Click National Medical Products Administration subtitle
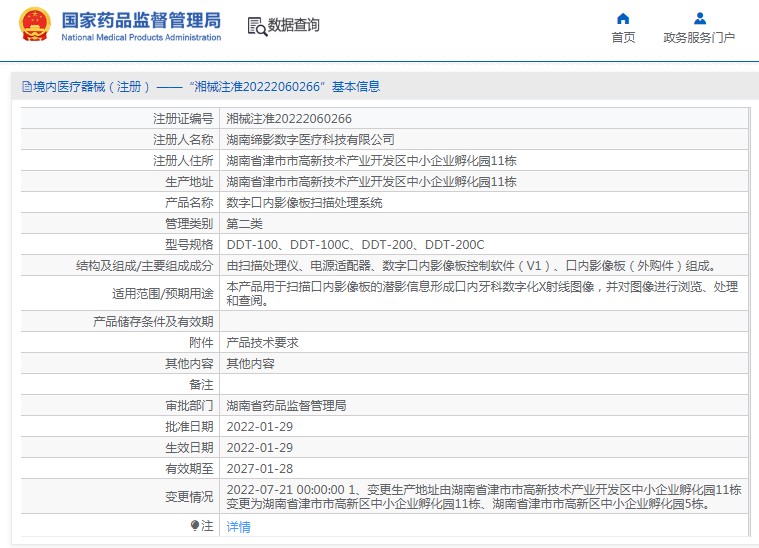The height and width of the screenshot is (548, 759). 141,37
